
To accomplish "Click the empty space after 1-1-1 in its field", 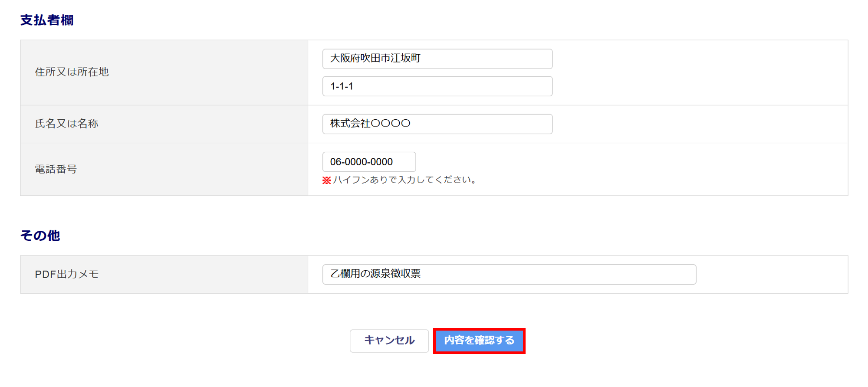I will pyautogui.click(x=451, y=86).
